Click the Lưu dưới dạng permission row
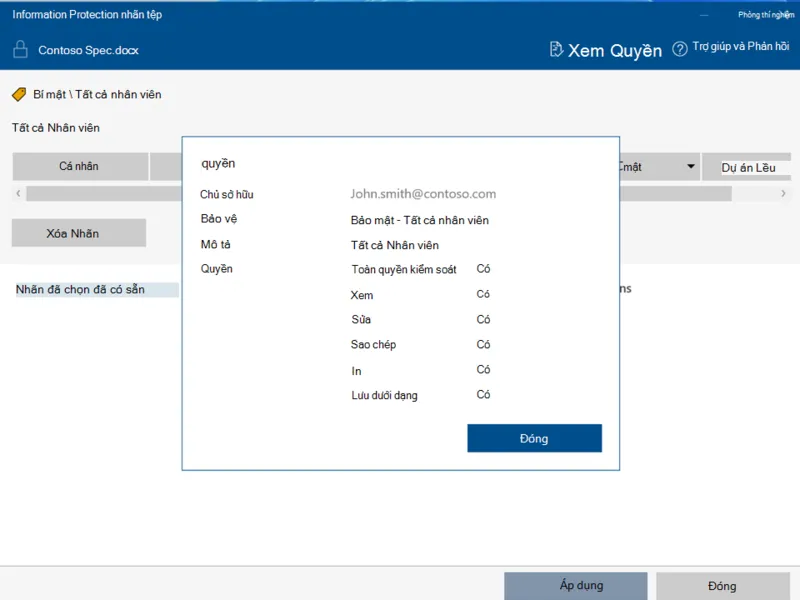The width and height of the screenshot is (800, 600). click(x=420, y=395)
